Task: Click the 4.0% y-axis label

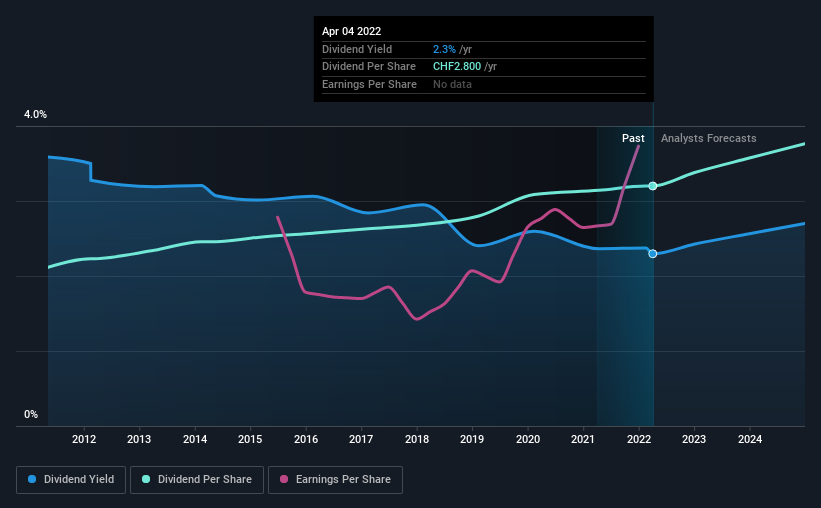Action: click(x=35, y=115)
